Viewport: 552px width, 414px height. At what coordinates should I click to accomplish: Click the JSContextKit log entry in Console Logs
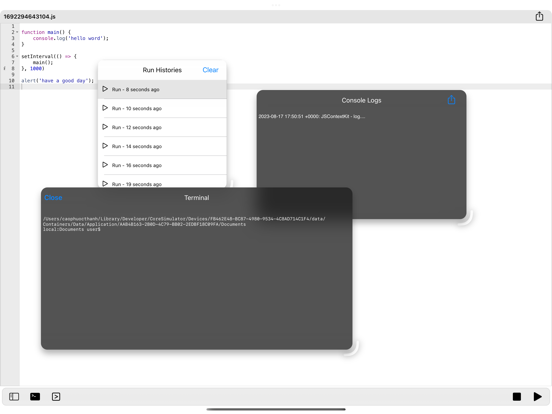coord(312,117)
